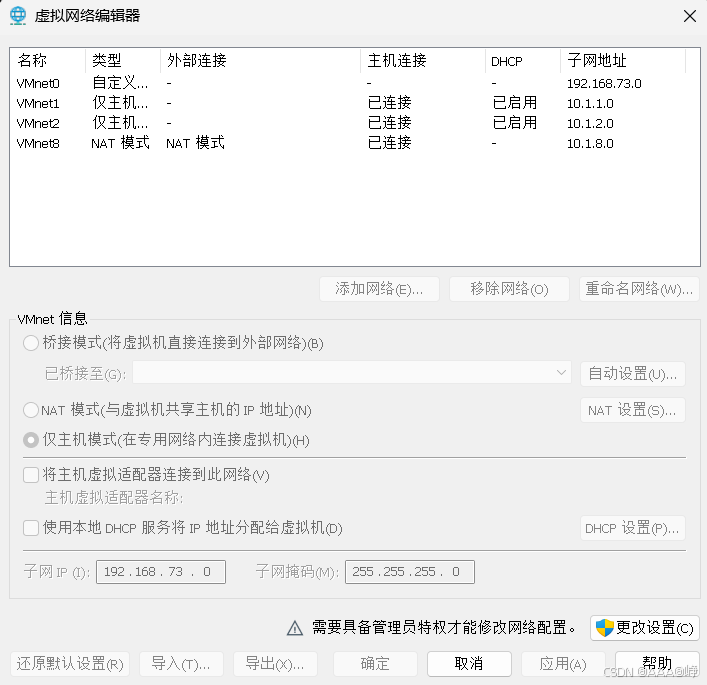Image resolution: width=707 pixels, height=685 pixels.
Task: Toggle 将主机虚拟适配器连接到此网络 checkbox
Action: coord(31,475)
